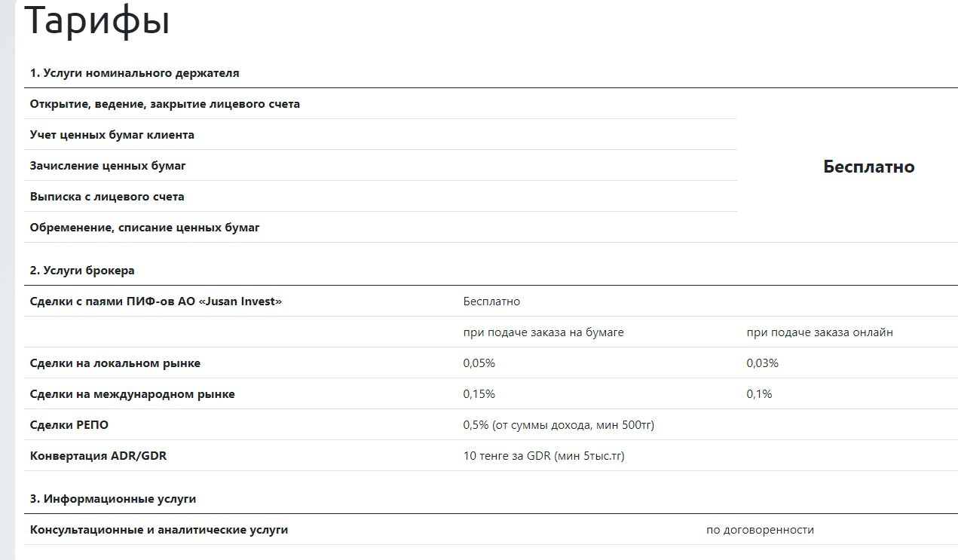Viewport: 958px width, 560px height.
Task: Click the "Тарифы" page heading
Action: (x=97, y=21)
